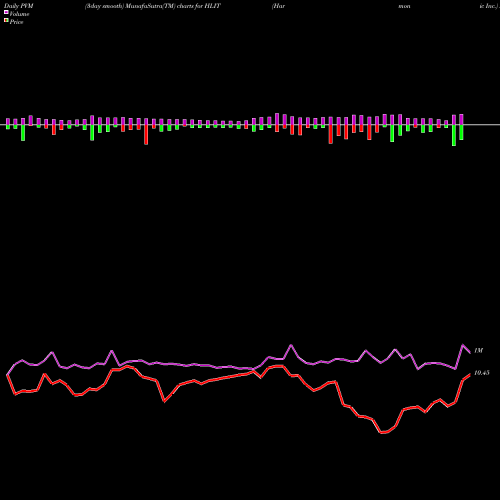This screenshot has height=500, width=500.
Task: Select the 'Price' legend label
Action: 16,22
